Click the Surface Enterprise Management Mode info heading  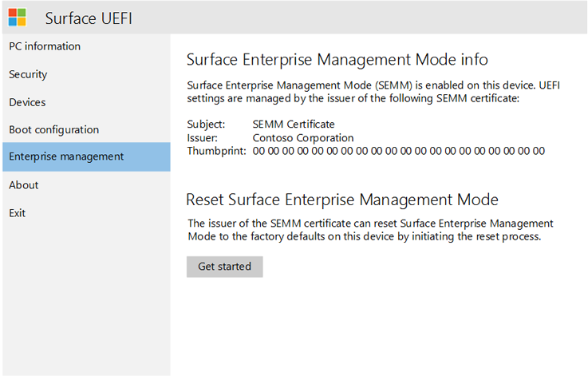coord(337,60)
